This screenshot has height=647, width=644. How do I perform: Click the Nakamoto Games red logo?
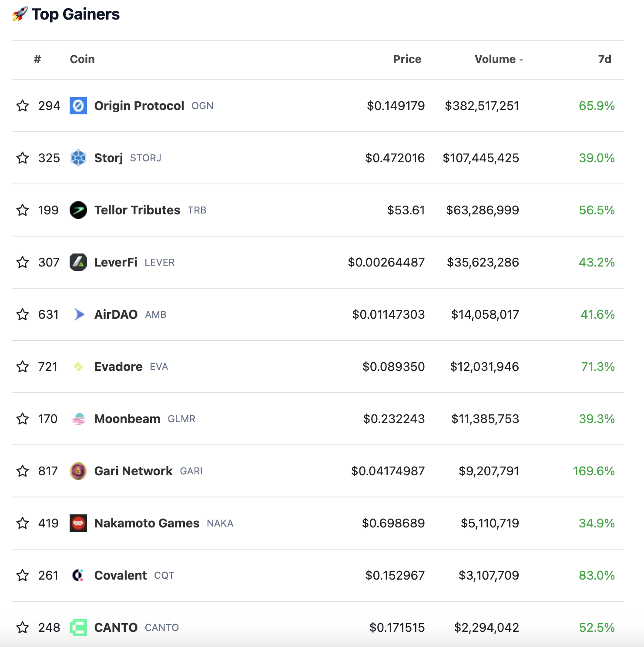coord(78,523)
